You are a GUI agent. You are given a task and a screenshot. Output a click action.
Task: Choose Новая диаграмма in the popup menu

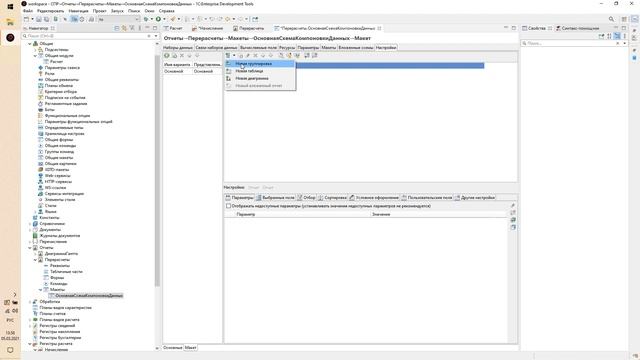260,78
